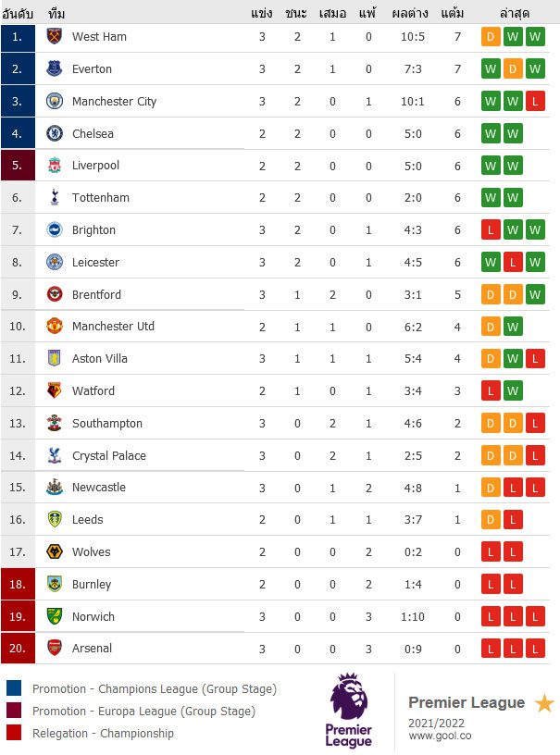
Task: Select the Crystal Palace team name
Action: click(109, 455)
